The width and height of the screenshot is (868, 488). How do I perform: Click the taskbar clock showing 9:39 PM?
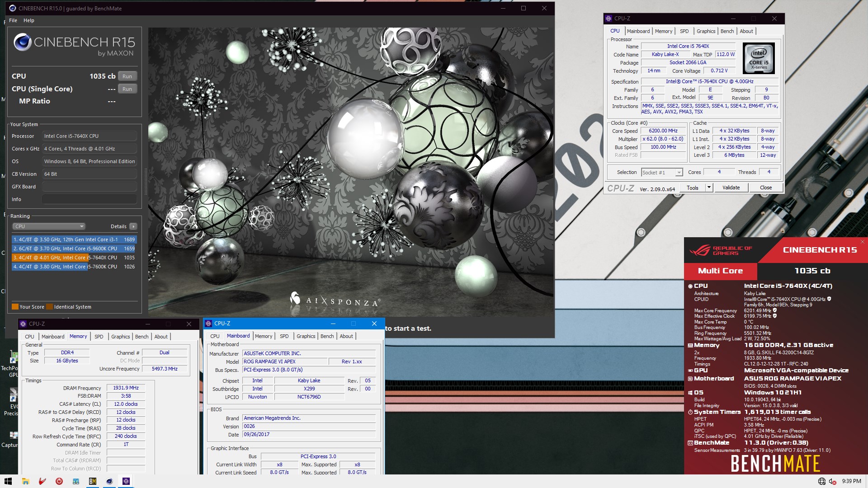click(x=851, y=481)
